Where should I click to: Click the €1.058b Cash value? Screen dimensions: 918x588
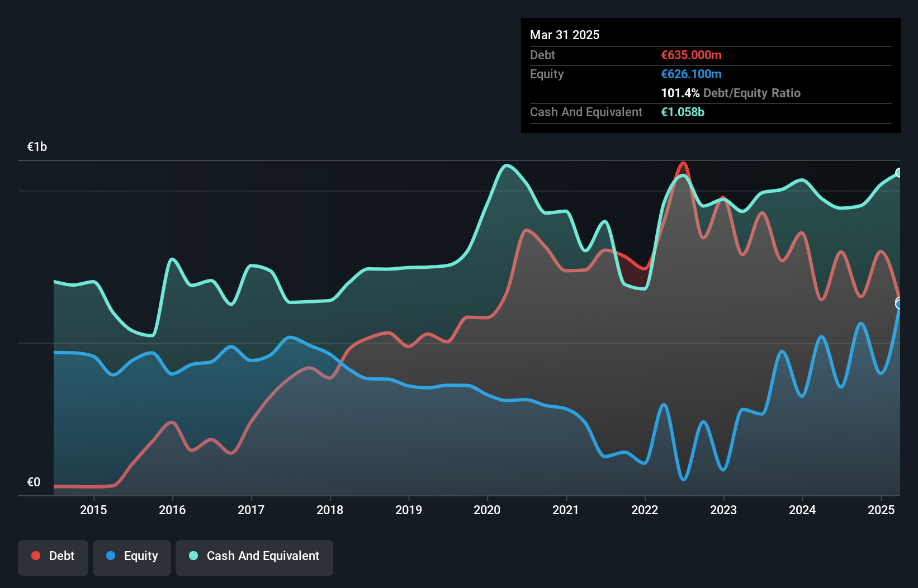(683, 112)
